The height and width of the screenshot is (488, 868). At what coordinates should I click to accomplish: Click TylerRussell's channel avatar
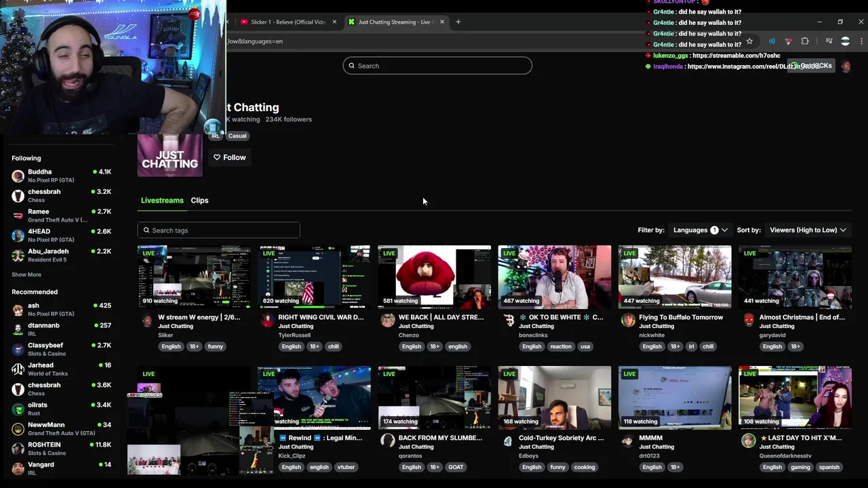click(x=267, y=321)
